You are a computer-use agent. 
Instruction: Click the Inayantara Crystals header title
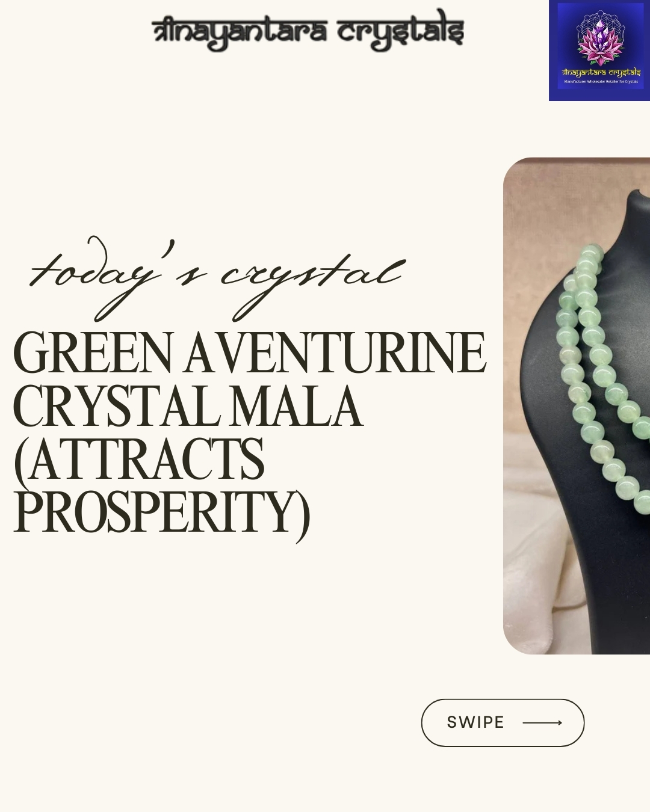[308, 31]
